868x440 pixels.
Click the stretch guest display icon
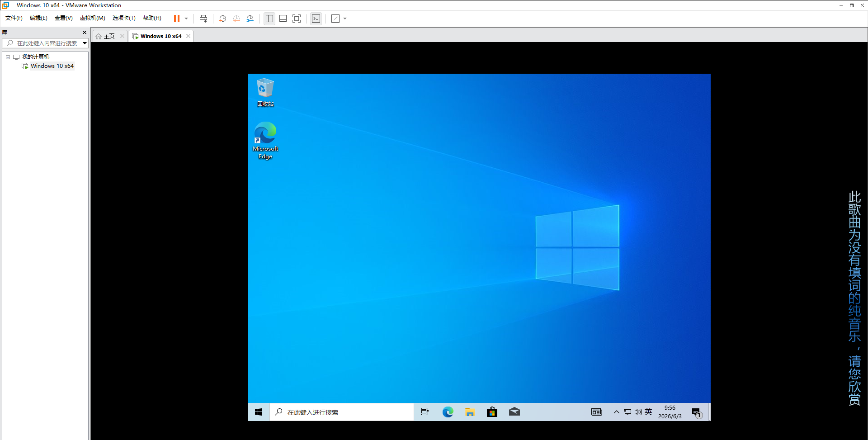click(335, 19)
